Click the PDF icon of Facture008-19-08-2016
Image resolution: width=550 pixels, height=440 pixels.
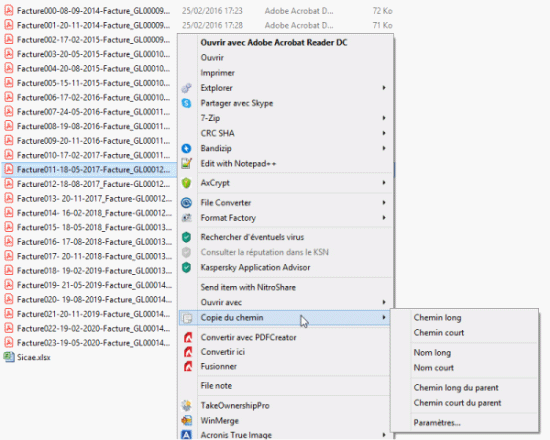pyautogui.click(x=9, y=126)
